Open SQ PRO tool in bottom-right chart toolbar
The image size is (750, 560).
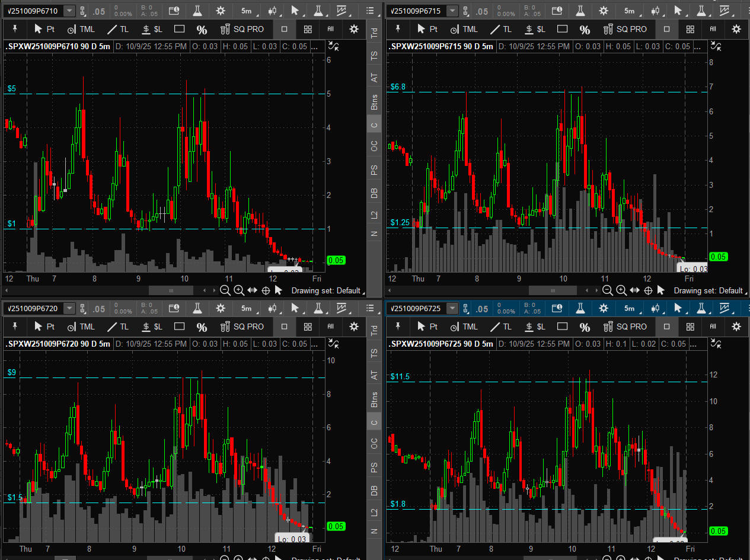[625, 327]
